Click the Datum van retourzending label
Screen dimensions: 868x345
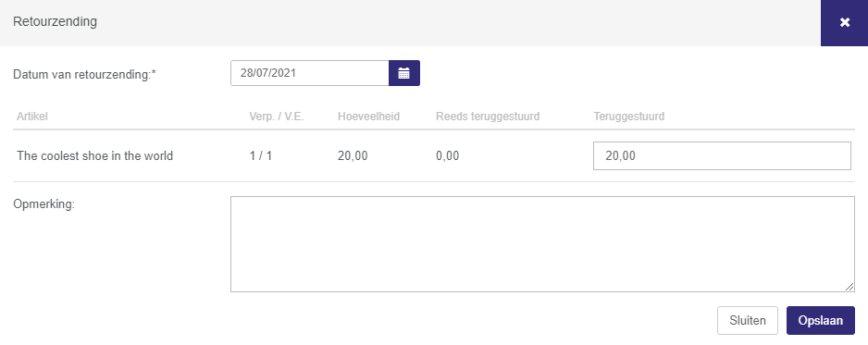(x=85, y=75)
